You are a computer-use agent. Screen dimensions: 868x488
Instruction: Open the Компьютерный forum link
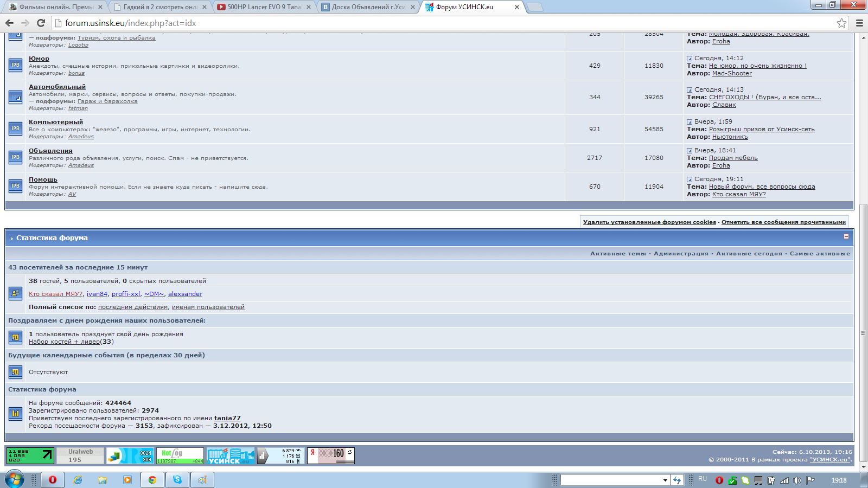(x=56, y=122)
